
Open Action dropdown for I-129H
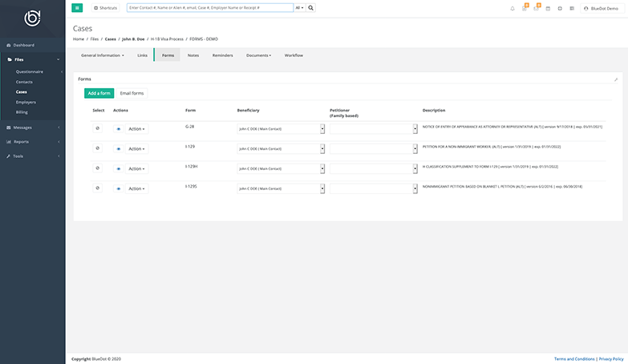(136, 169)
